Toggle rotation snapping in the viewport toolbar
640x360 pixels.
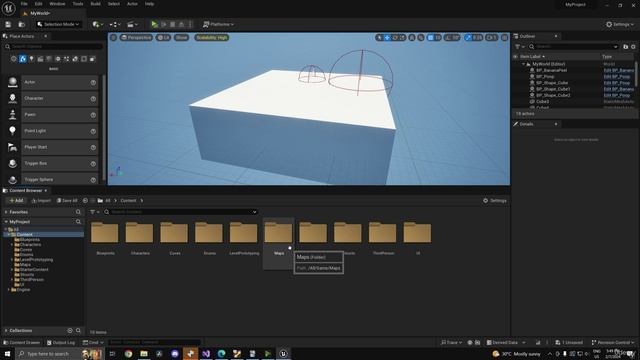pyautogui.click(x=448, y=38)
